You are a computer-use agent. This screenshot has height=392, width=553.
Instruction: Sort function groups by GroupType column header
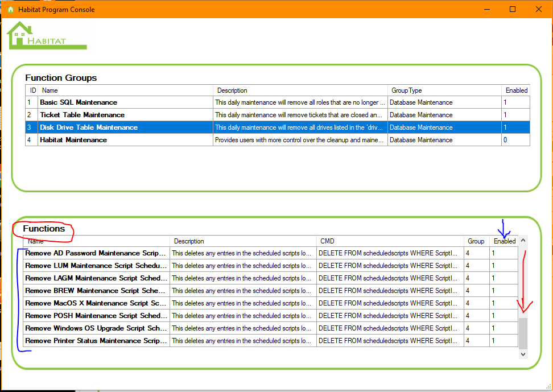(x=444, y=90)
